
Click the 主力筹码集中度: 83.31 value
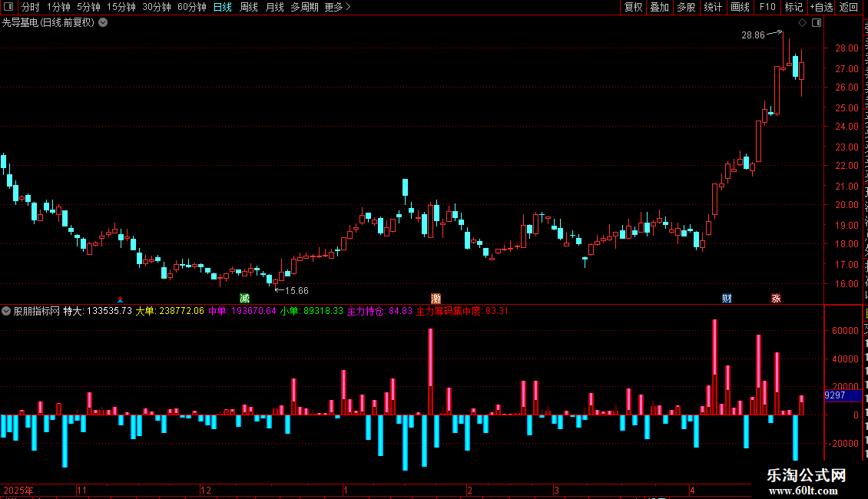point(462,311)
